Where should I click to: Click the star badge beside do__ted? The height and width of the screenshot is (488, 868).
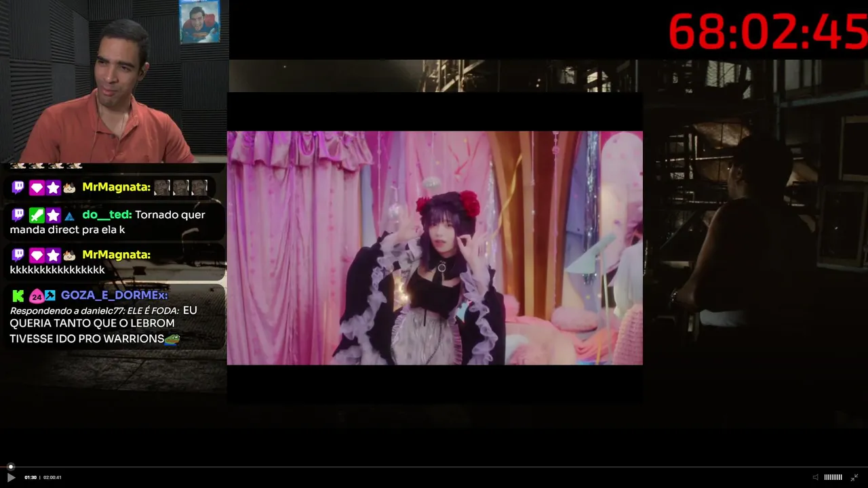point(53,216)
